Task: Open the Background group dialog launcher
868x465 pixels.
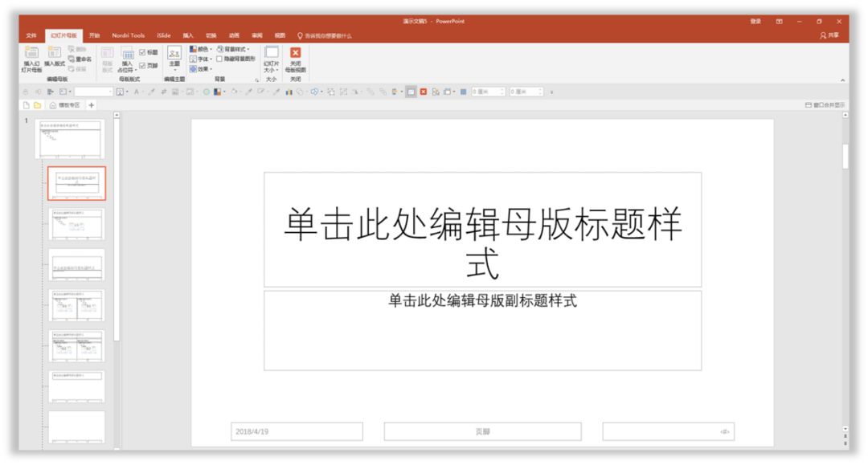Action: 257,80
